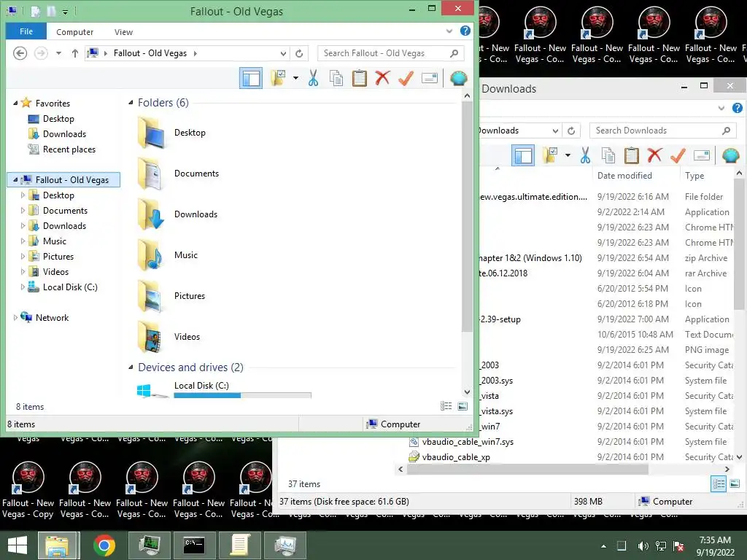Screen dimensions: 747x560
Task: Toggle navigation pane button in Downloads window toolbar
Action: 523,155
